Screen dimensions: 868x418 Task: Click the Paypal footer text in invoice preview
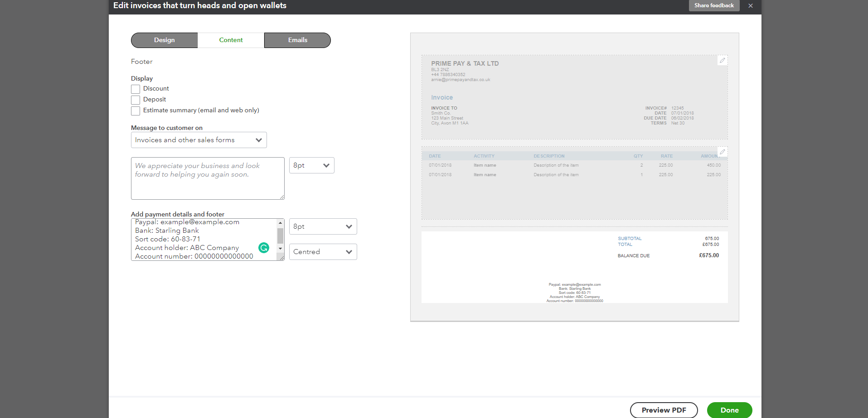pos(575,285)
